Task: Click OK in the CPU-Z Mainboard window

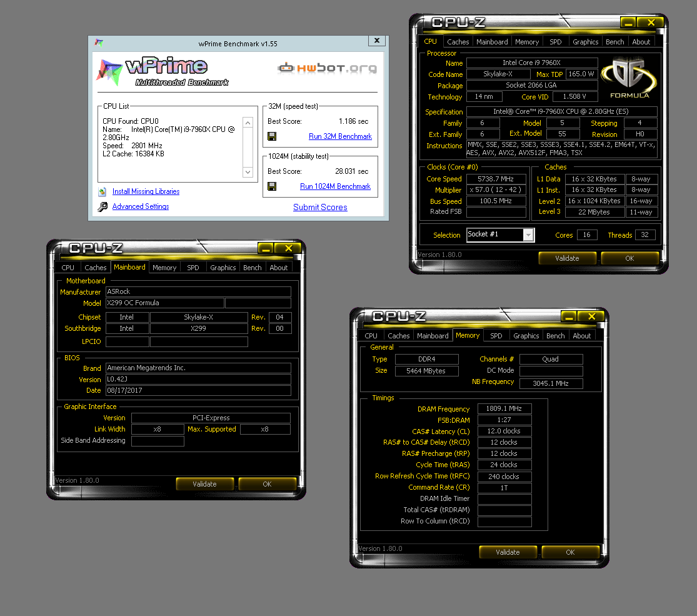Action: click(x=267, y=484)
